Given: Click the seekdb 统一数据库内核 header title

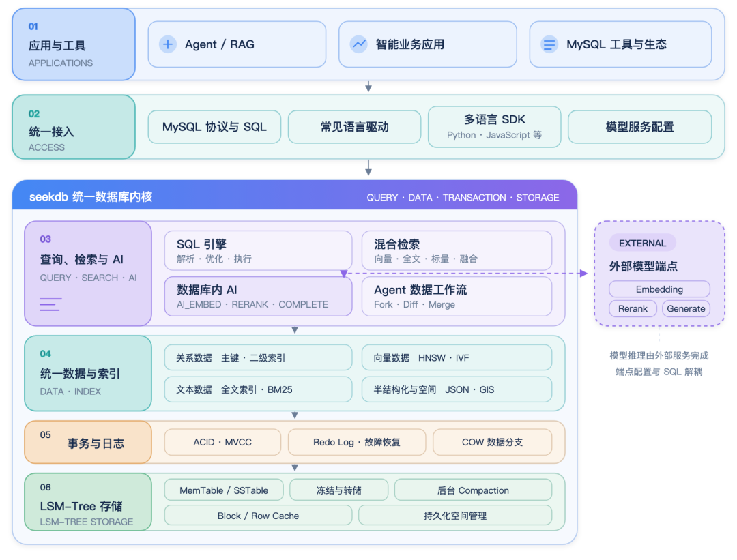Looking at the screenshot, I should 91,197.
